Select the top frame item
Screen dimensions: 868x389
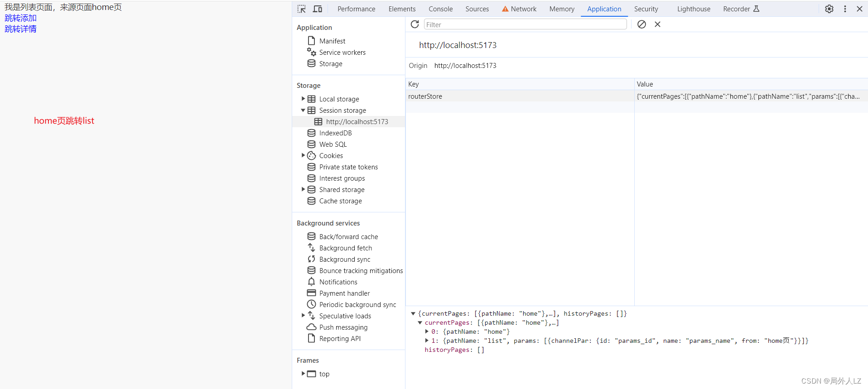[324, 374]
